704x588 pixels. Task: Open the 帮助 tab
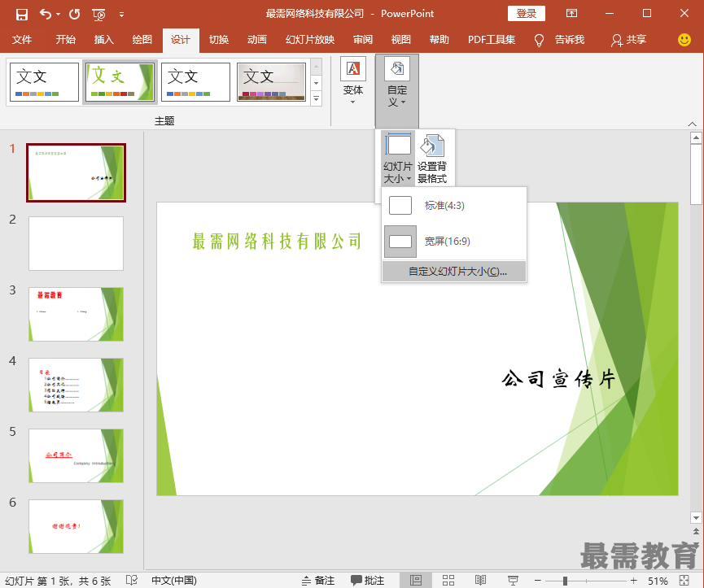439,40
